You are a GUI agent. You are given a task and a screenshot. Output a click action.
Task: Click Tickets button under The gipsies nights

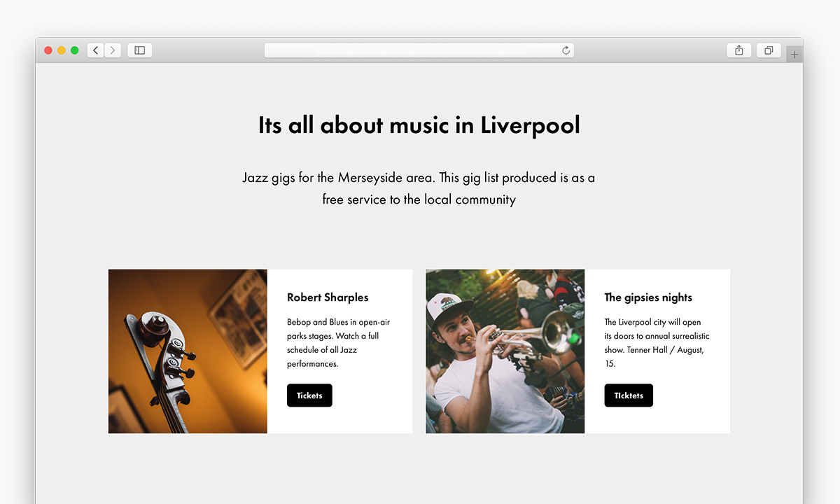[629, 395]
